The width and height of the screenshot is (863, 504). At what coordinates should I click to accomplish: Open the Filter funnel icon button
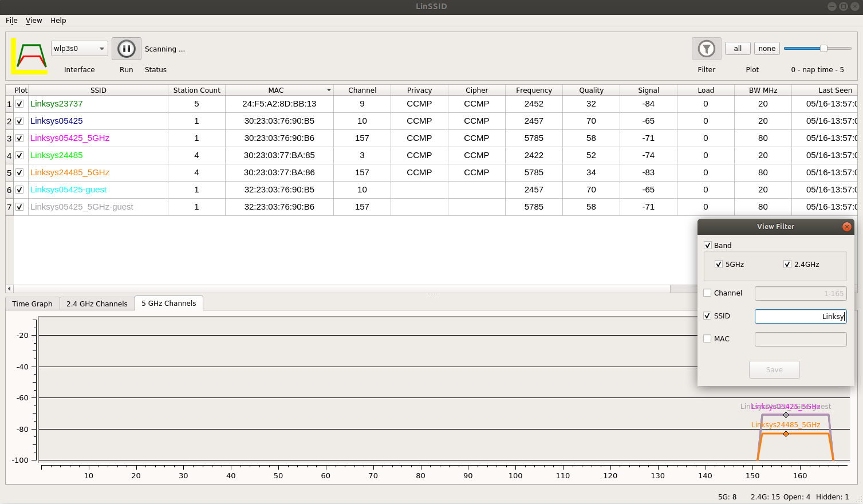click(x=706, y=49)
